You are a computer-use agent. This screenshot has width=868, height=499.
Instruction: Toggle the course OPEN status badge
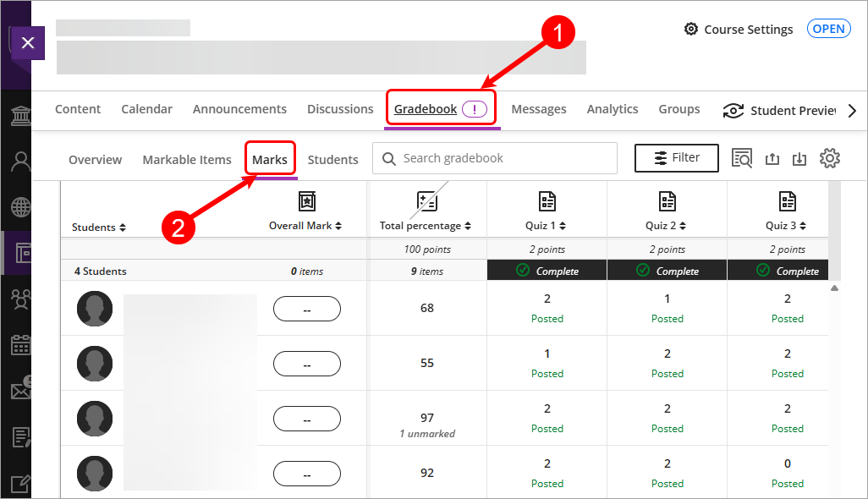828,29
